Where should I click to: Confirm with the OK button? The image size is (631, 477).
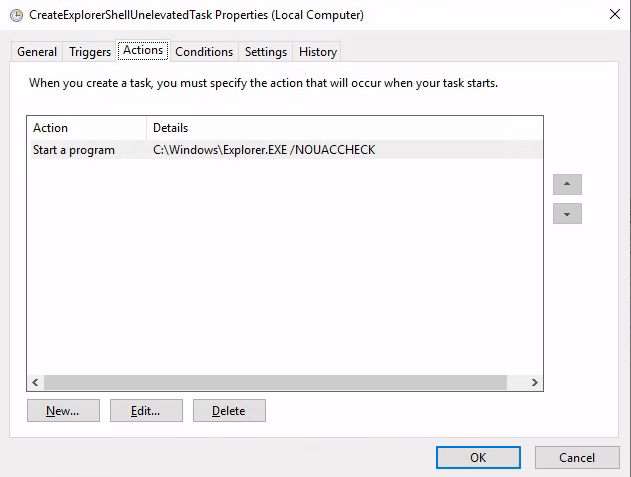pyautogui.click(x=478, y=458)
